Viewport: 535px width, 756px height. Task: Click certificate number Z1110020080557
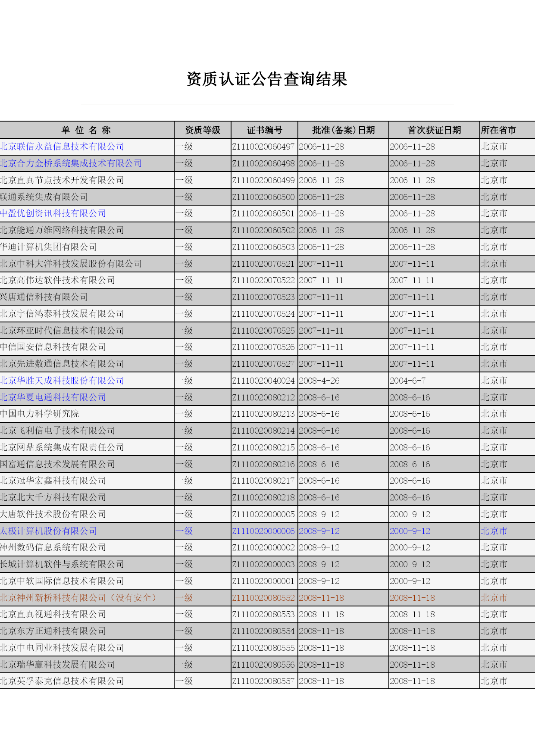263,681
